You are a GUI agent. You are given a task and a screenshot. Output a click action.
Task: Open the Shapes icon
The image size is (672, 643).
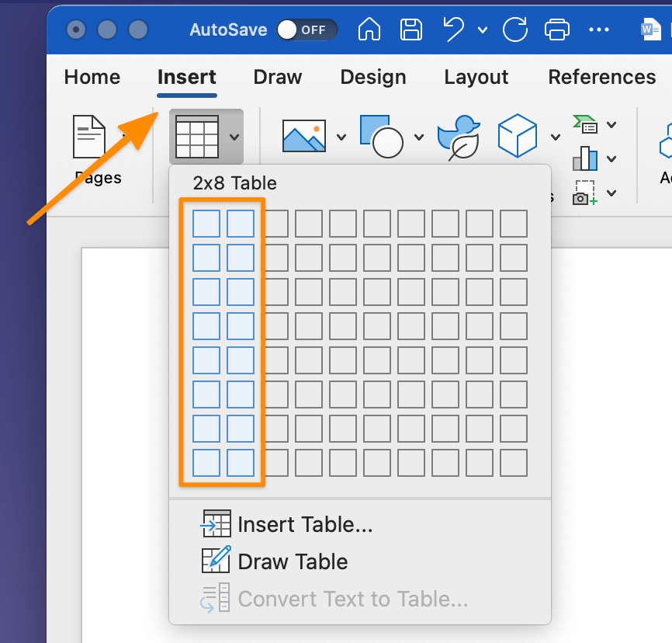pyautogui.click(x=382, y=136)
